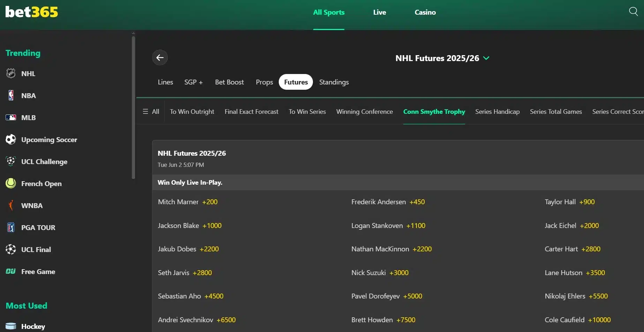Click the Hockey puck icon under Most Used
The width and height of the screenshot is (644, 332).
click(11, 326)
